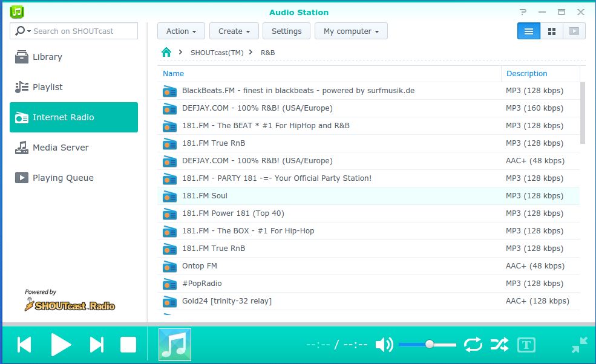Click radio icon next to 181.FM Soul

[169, 197]
